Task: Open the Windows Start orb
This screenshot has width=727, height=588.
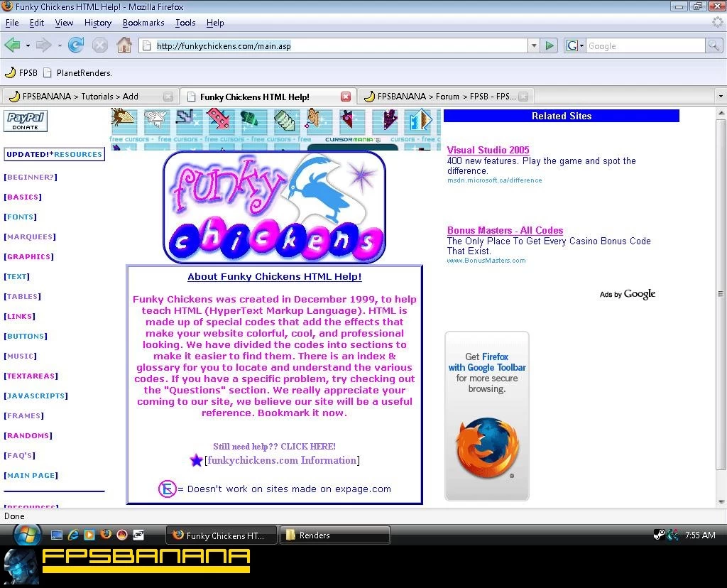Action: coord(27,535)
